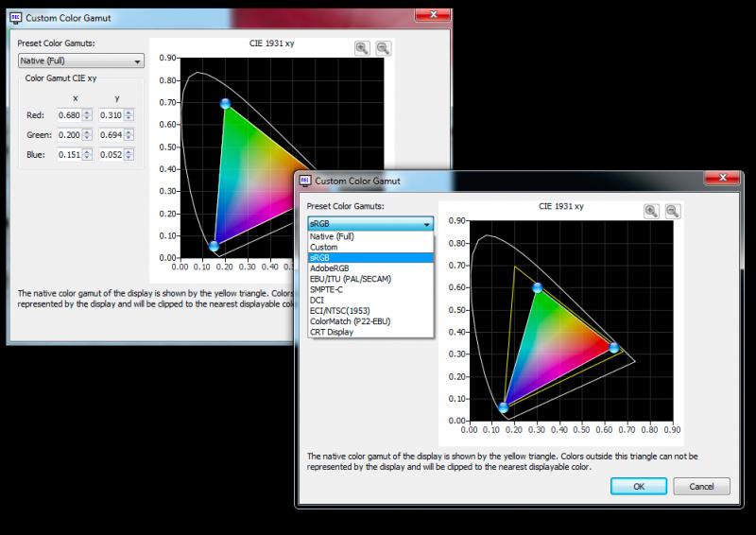The image size is (756, 535).
Task: Collapse the sRGB preset combo box
Action: click(x=370, y=224)
